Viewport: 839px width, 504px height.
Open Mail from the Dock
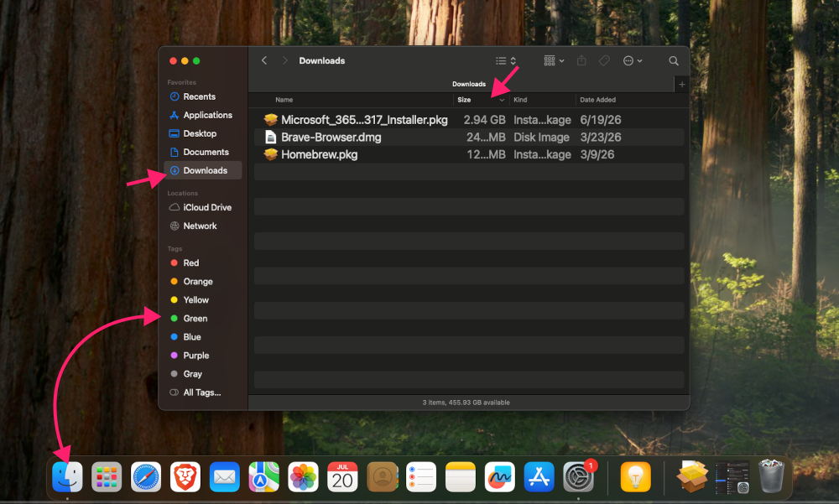pyautogui.click(x=224, y=476)
